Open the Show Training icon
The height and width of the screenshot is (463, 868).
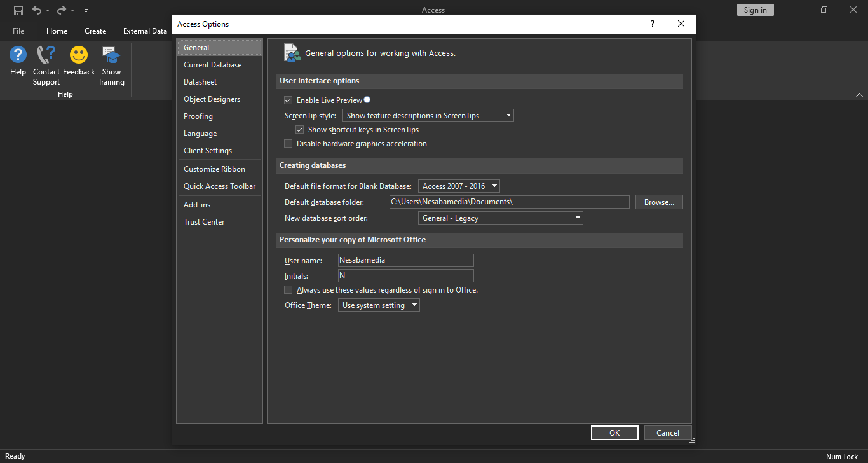(x=111, y=55)
